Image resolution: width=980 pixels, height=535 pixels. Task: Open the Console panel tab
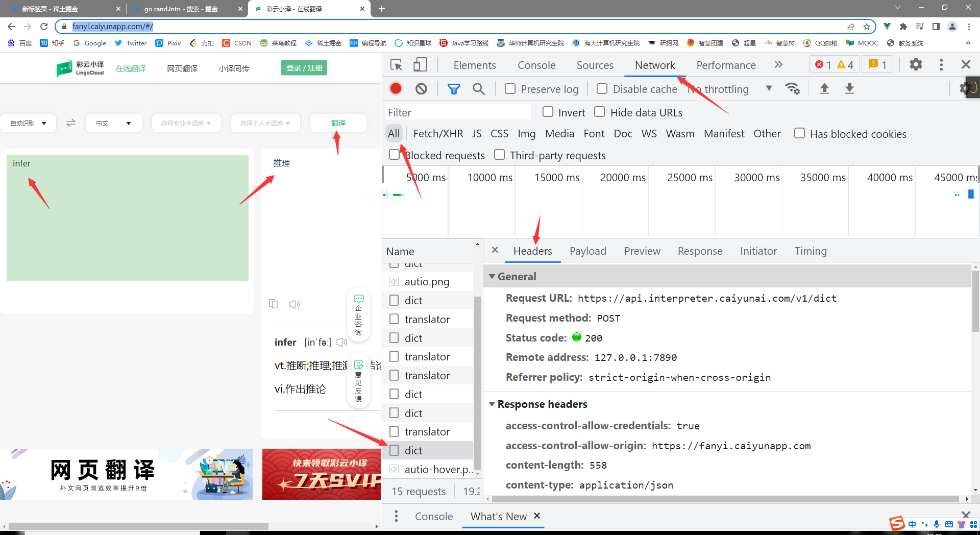pos(536,65)
